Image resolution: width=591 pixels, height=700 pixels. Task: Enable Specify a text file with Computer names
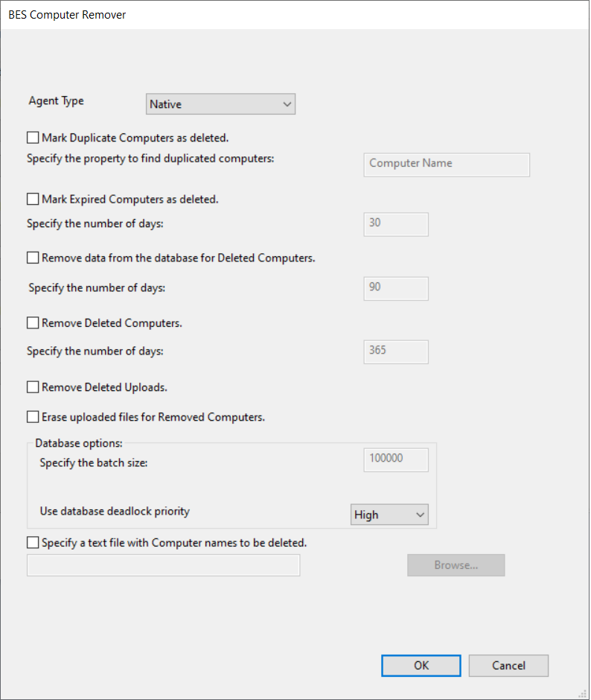[33, 543]
